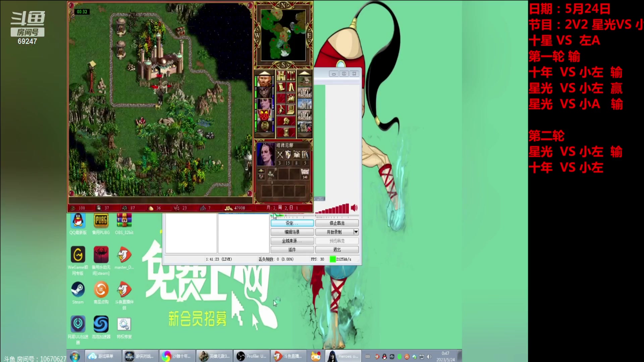644x362 pixels.
Task: Click the hero's creature army slot
Action: [272, 174]
